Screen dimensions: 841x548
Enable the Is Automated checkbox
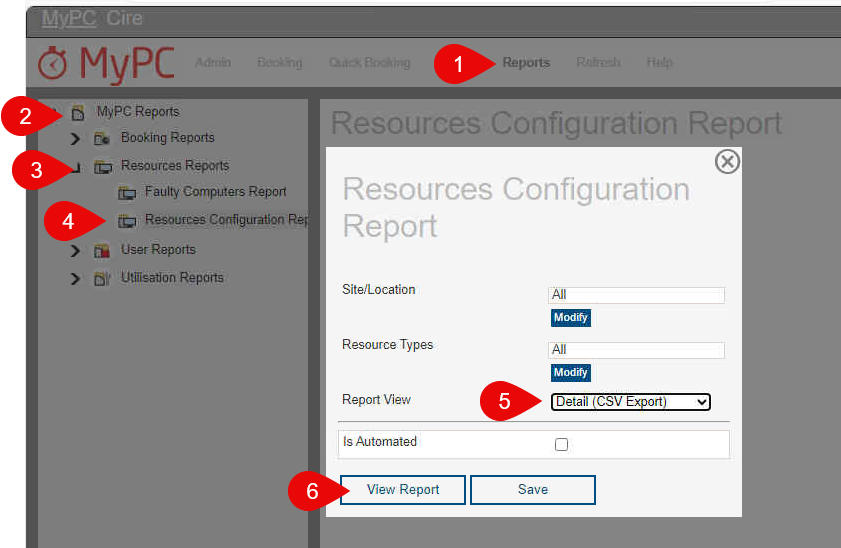coord(561,444)
